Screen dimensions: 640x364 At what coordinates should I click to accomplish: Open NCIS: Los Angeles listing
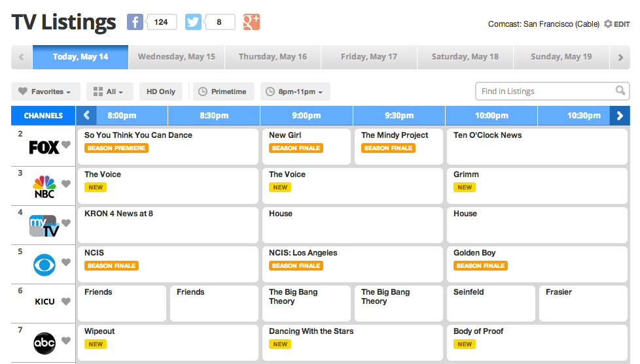coord(353,264)
